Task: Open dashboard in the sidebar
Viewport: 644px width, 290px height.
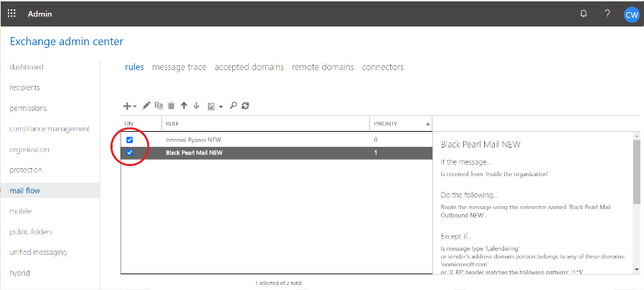Action: [x=27, y=67]
